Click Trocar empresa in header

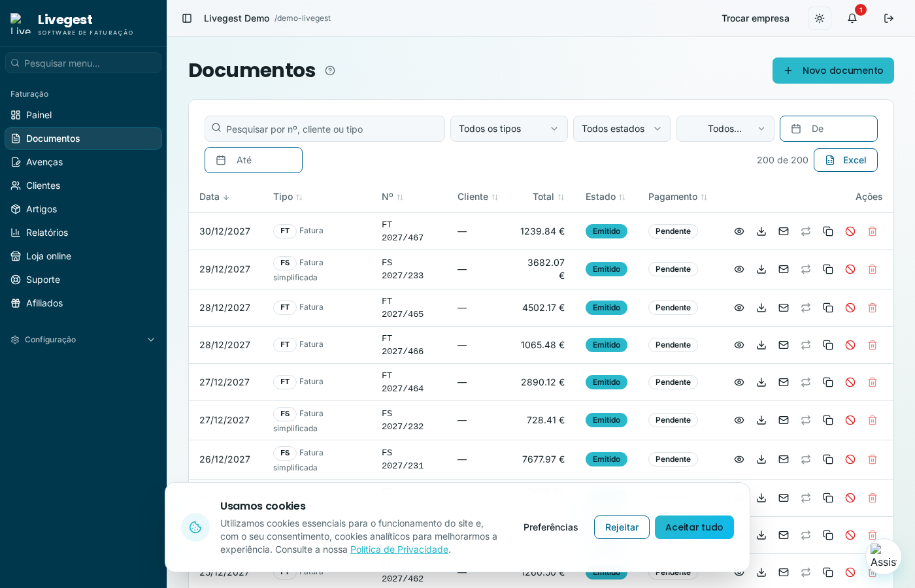click(756, 18)
